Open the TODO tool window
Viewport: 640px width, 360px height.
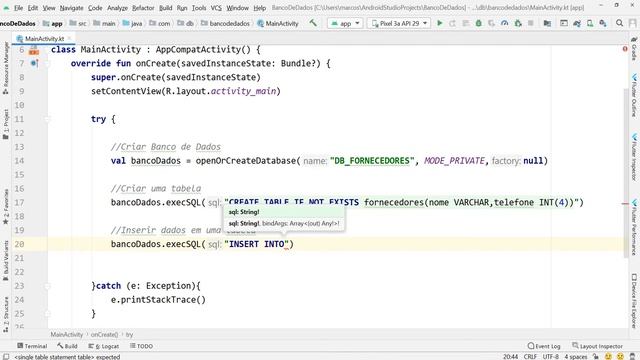coord(141,346)
